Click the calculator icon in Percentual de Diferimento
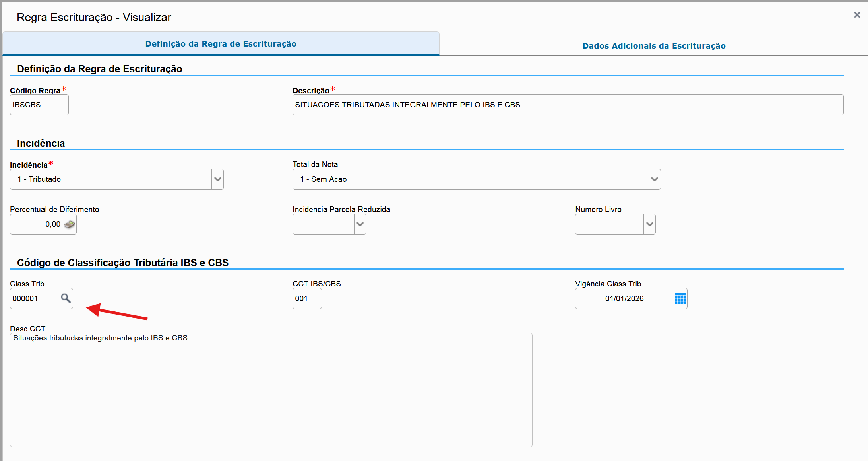The width and height of the screenshot is (868, 461). click(69, 224)
